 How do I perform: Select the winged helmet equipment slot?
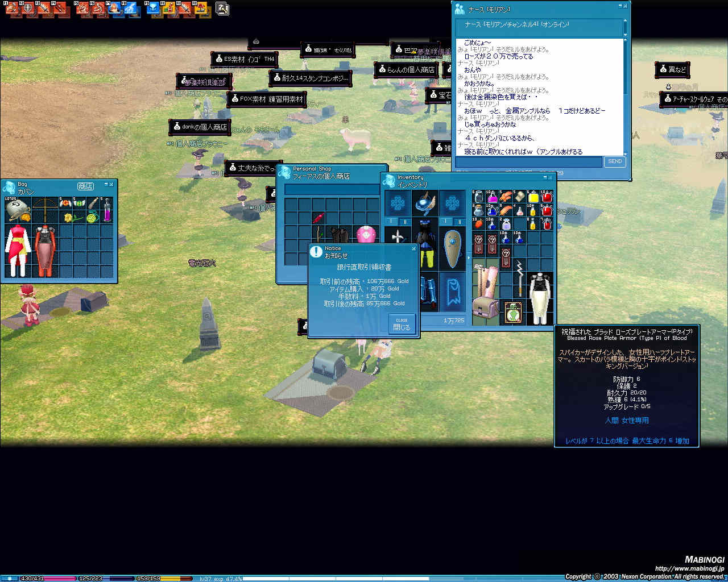pos(424,203)
